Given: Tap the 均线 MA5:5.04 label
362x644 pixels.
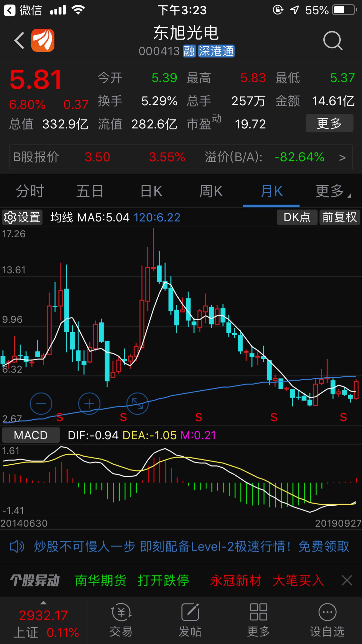Looking at the screenshot, I should (x=90, y=217).
